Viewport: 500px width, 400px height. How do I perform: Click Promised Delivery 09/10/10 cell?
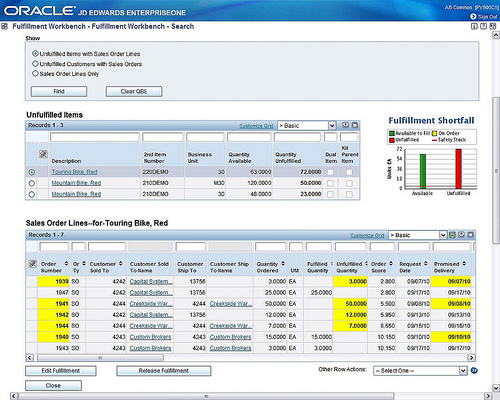pos(451,337)
